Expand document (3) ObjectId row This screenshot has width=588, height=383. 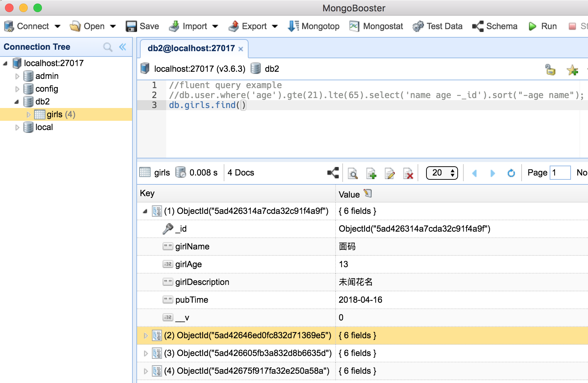145,354
